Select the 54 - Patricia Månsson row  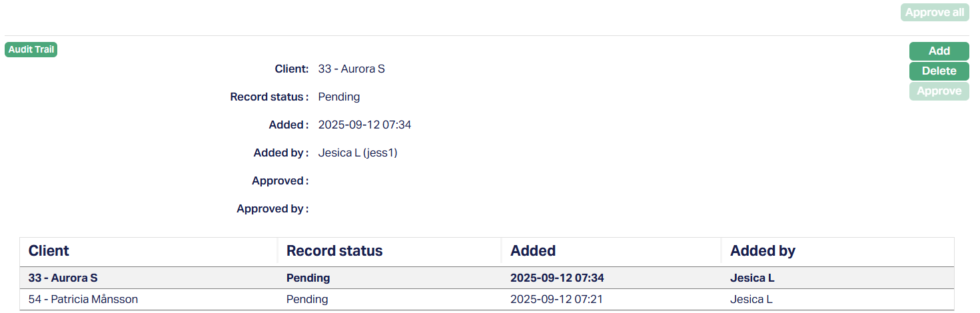pyautogui.click(x=83, y=300)
